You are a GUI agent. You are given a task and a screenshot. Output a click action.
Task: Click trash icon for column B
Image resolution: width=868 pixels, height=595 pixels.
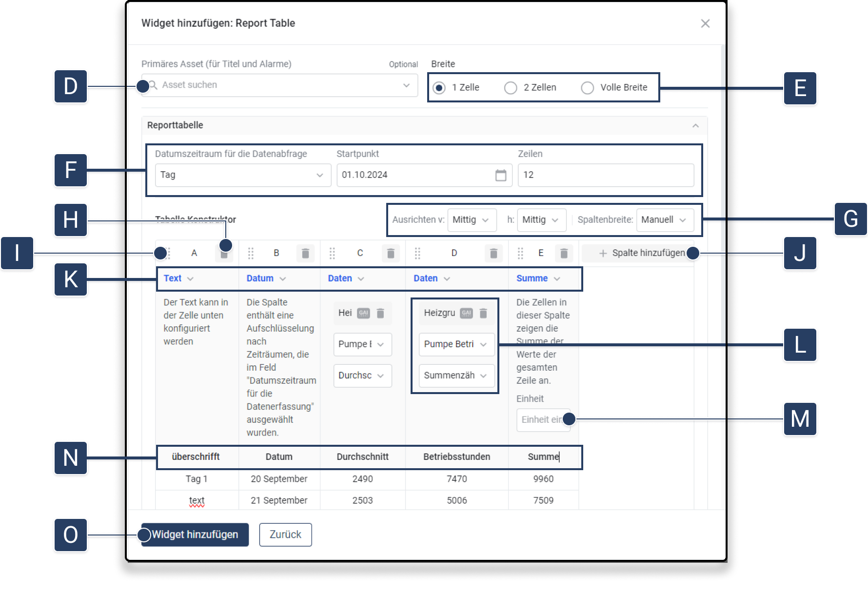[x=305, y=253]
